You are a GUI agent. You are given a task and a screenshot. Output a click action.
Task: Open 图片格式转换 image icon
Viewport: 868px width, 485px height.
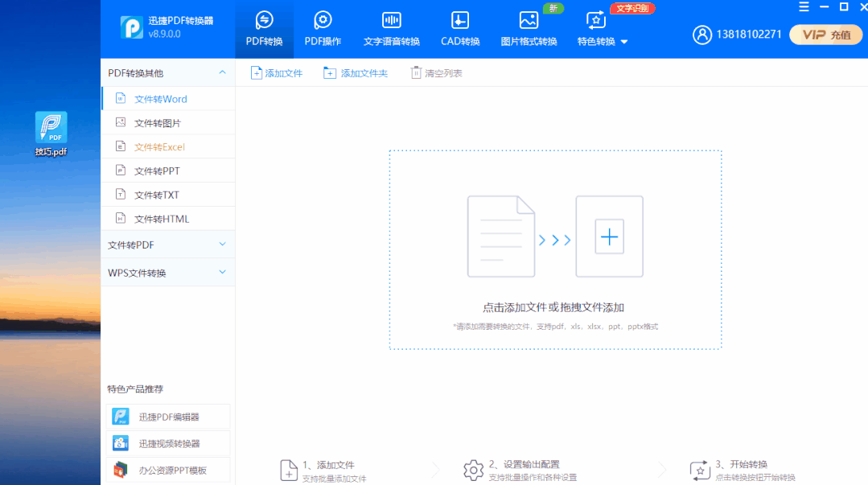coord(529,21)
